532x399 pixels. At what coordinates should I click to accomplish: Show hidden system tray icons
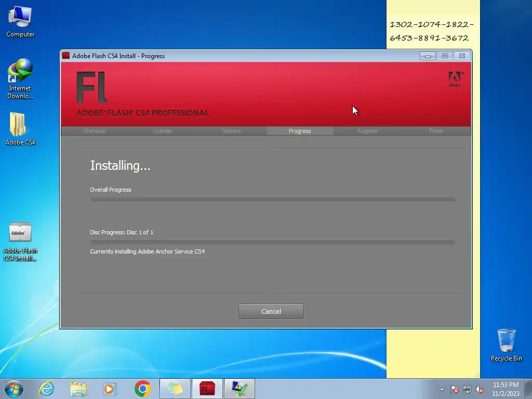(x=442, y=389)
